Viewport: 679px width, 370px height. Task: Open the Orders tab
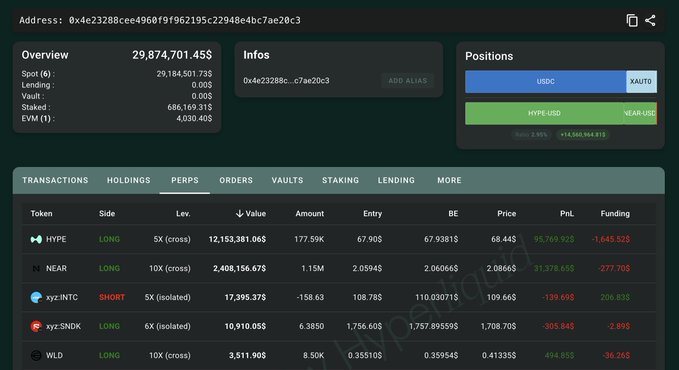pos(236,180)
